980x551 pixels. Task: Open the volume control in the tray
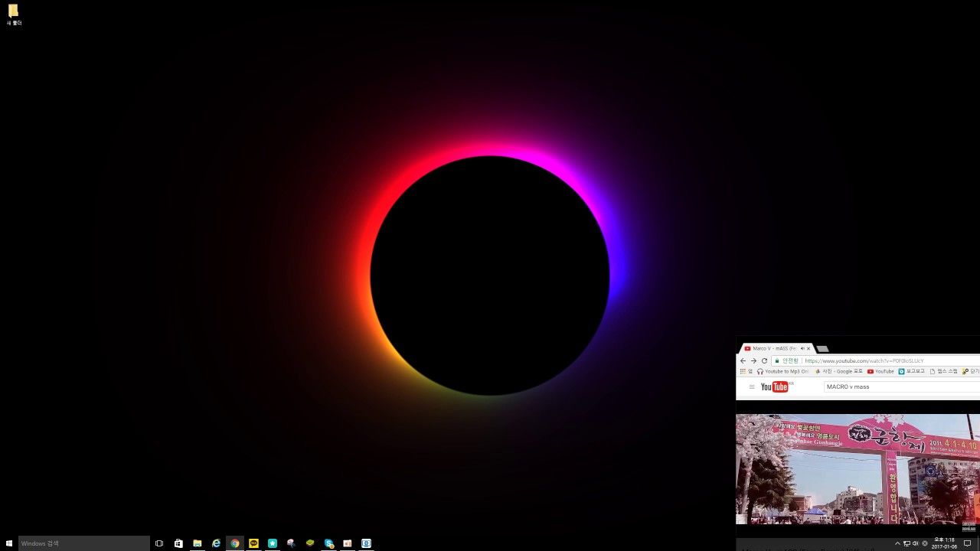[x=916, y=543]
